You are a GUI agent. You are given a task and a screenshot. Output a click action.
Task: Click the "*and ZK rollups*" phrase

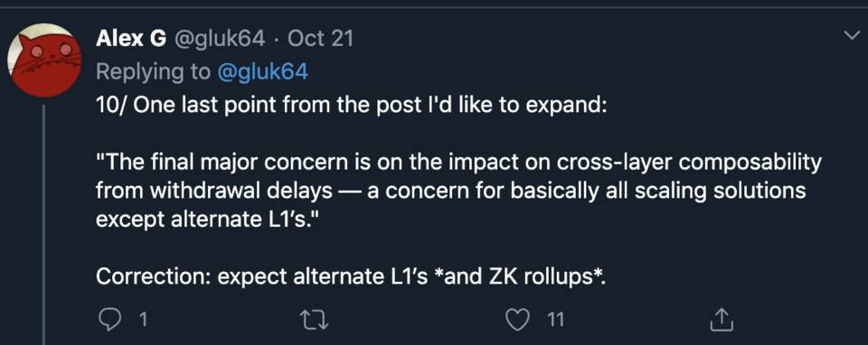[x=521, y=276]
